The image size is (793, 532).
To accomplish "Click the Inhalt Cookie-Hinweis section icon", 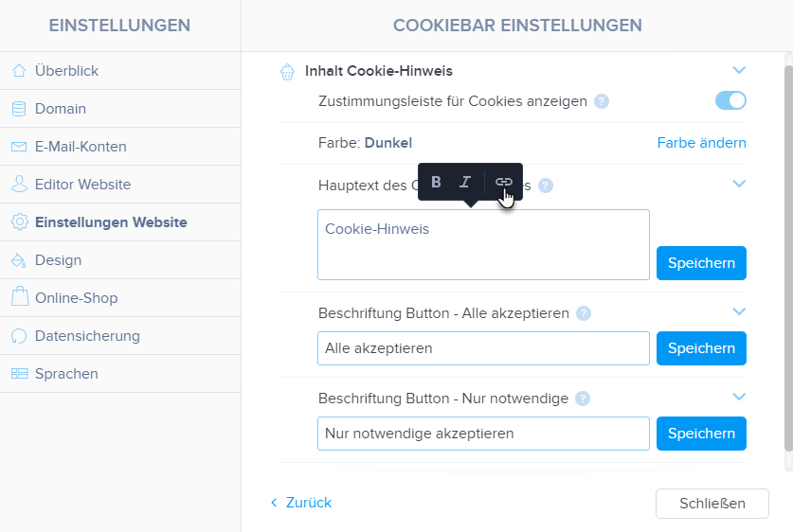I will [287, 71].
